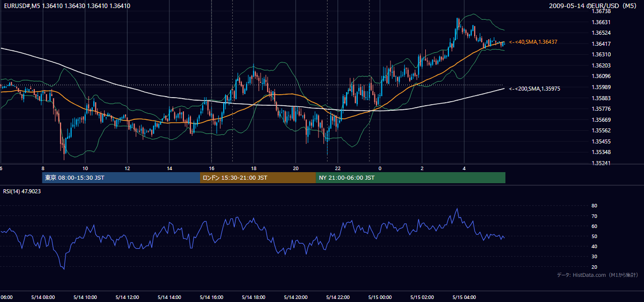Click the 5/14 20:00 bottom time label
Screen dimensions: 644x302
(296, 297)
